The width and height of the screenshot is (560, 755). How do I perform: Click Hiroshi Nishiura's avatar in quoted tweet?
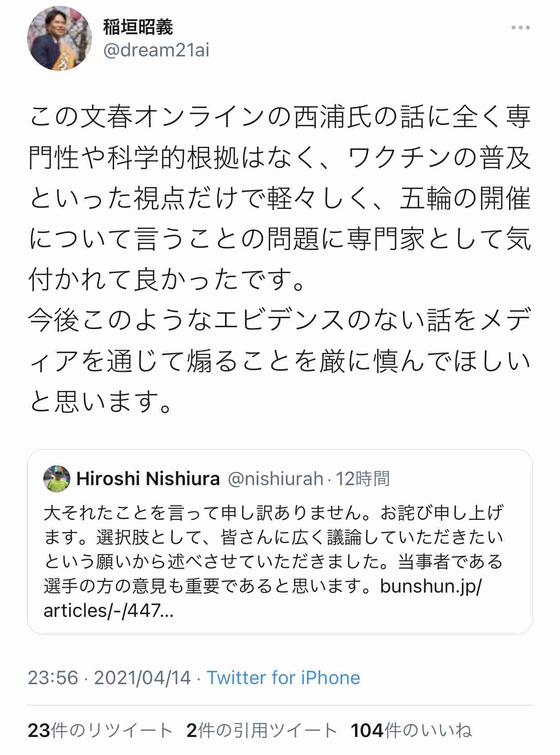(54, 478)
